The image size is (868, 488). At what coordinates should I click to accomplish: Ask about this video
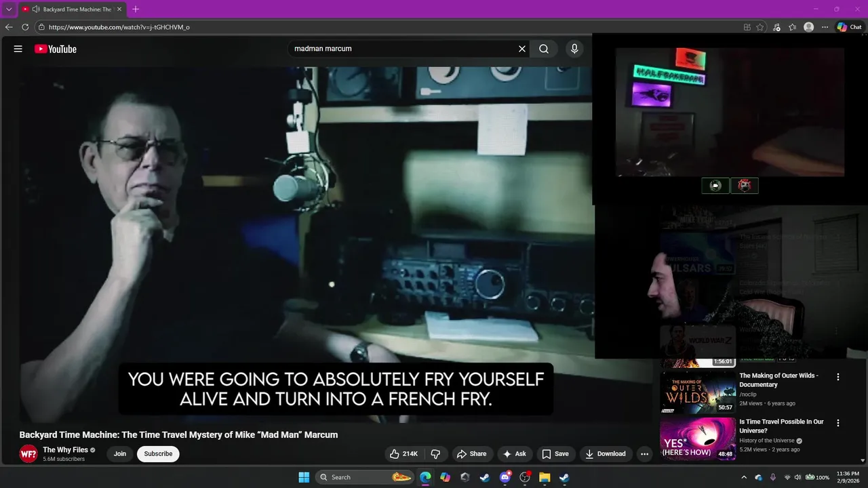tap(515, 454)
